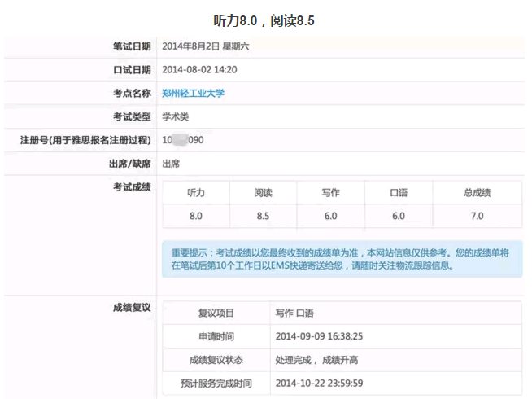Select the writing score 6.0 cell

coord(331,216)
